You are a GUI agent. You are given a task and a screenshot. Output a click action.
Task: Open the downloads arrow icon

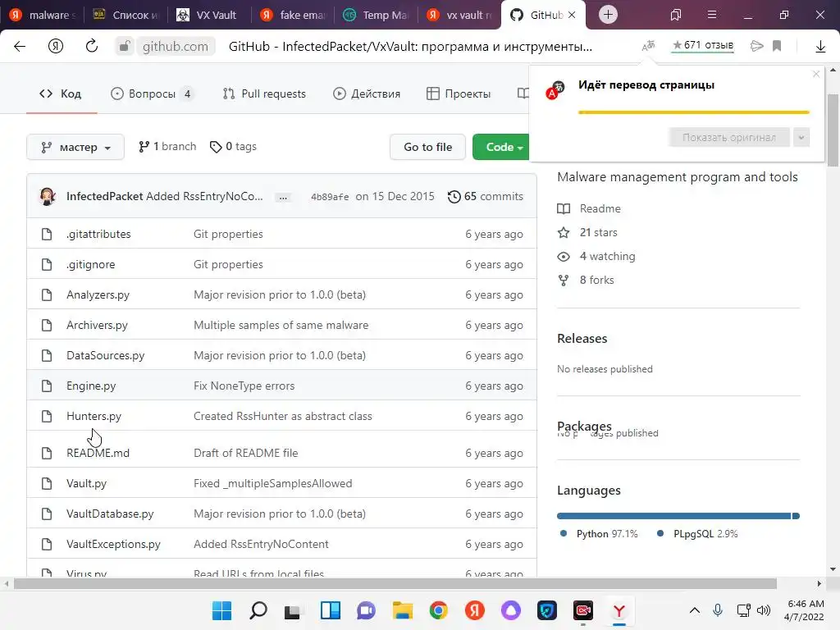click(x=820, y=47)
